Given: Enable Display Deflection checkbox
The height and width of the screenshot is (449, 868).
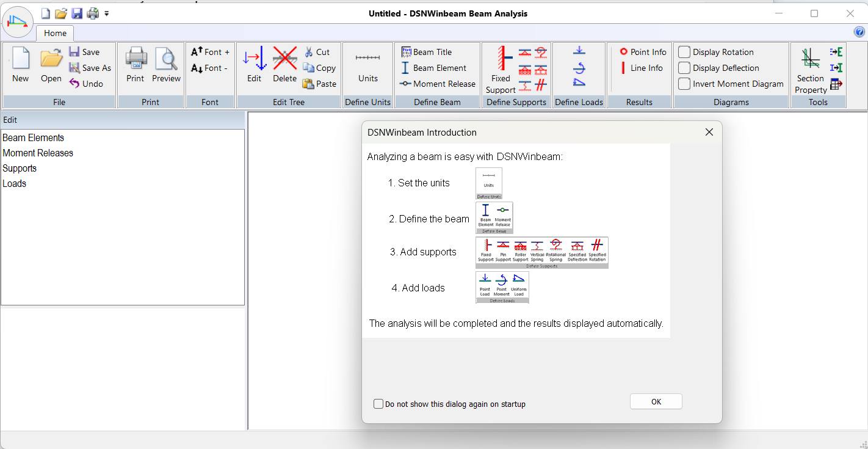Looking at the screenshot, I should pos(685,68).
